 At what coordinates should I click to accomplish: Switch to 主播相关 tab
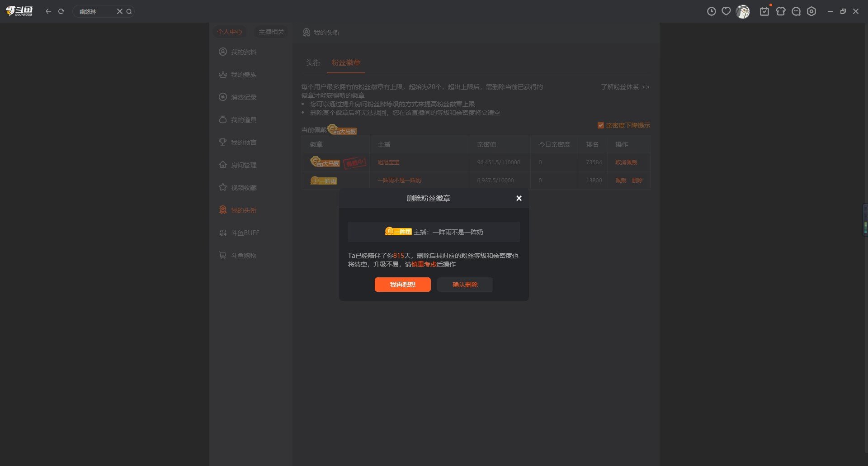click(271, 32)
